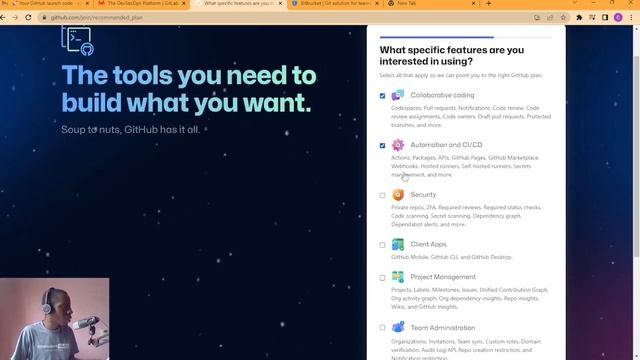Click the page vertical scrollbar
This screenshot has width=640, height=360.
(636, 157)
